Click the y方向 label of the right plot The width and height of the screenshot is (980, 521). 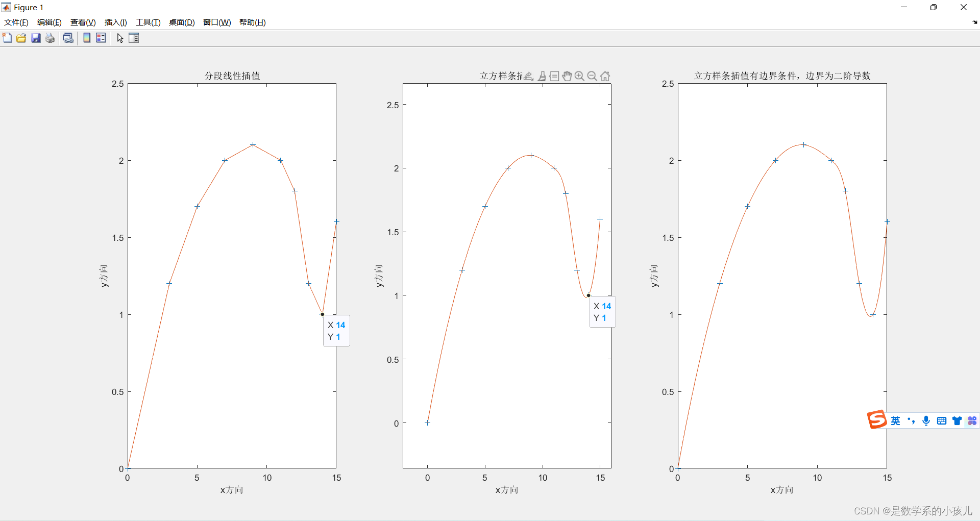pos(654,276)
